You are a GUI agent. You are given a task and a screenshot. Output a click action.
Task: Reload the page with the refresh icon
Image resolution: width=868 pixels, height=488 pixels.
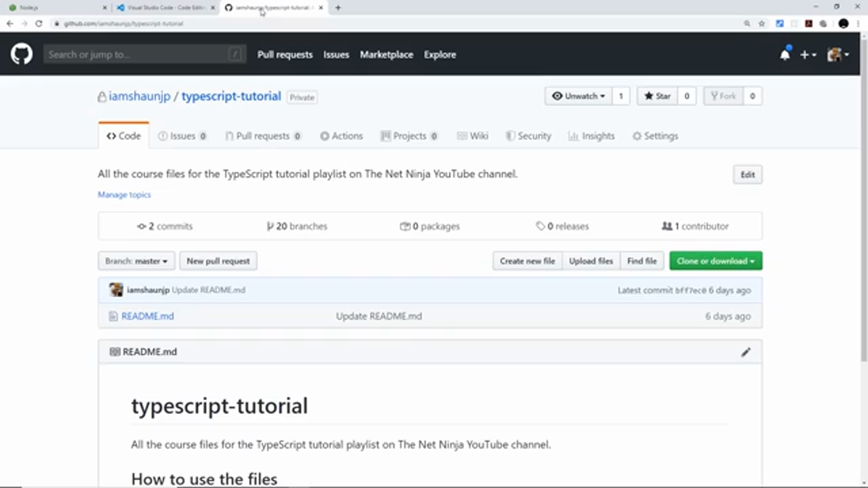(39, 23)
